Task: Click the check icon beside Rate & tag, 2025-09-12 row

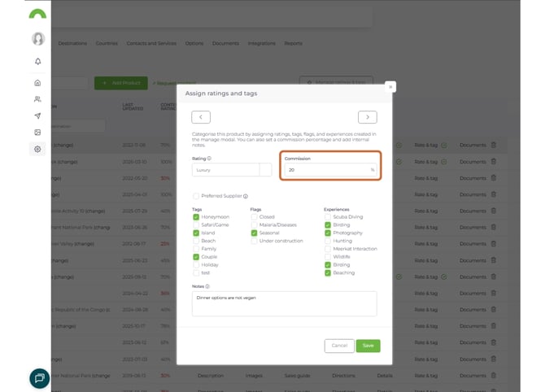Action: pyautogui.click(x=444, y=277)
